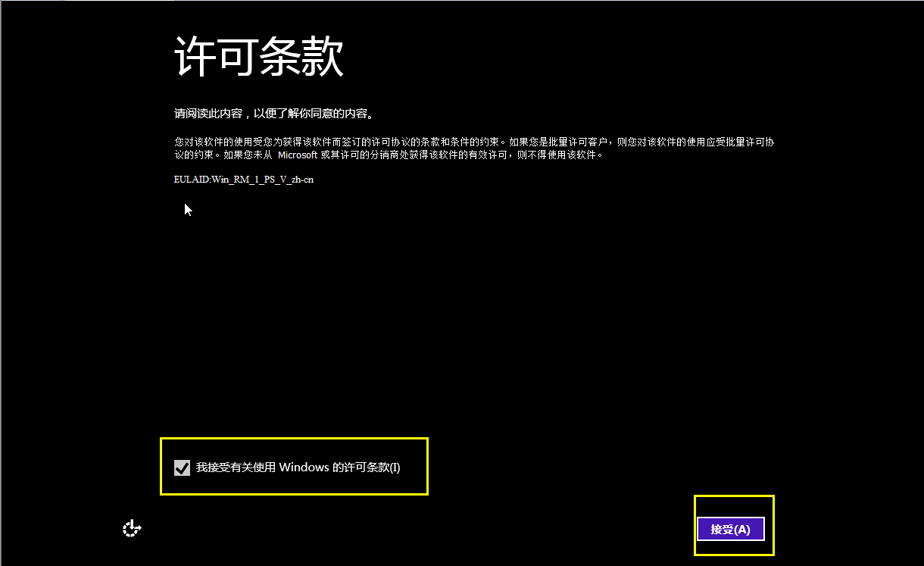This screenshot has width=924, height=566.
Task: Click the 请阅读此内容 instruction line
Action: click(x=273, y=114)
